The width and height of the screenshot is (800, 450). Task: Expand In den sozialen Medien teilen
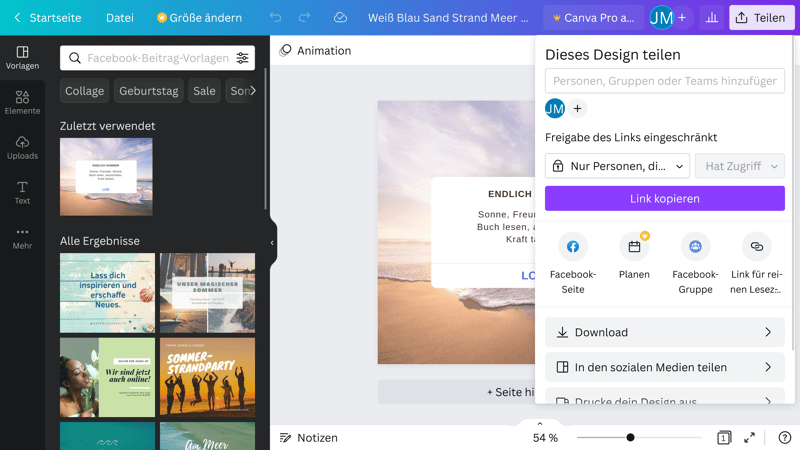pyautogui.click(x=664, y=367)
